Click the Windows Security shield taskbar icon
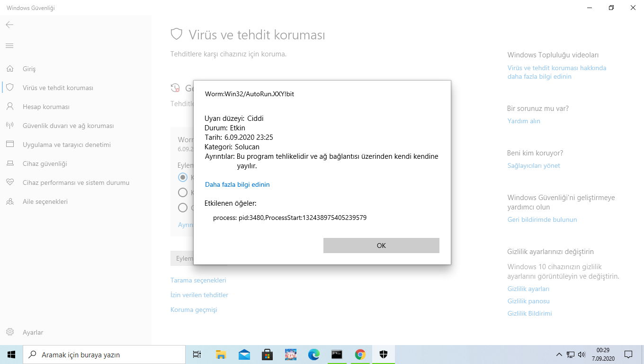Viewport: 644px width, 364px height. (384, 355)
